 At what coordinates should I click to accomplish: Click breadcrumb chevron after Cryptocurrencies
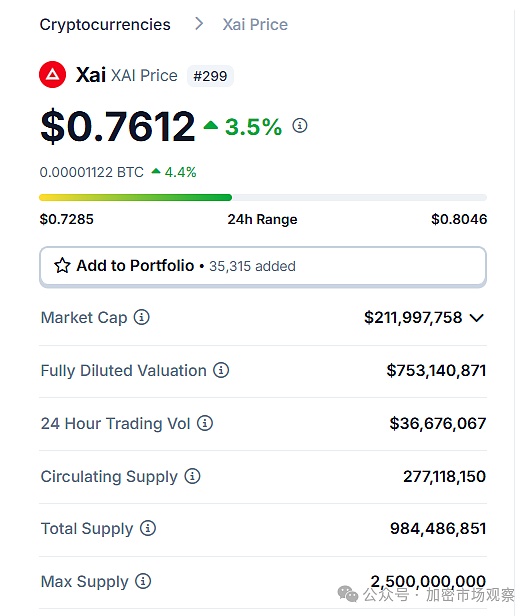pos(199,24)
